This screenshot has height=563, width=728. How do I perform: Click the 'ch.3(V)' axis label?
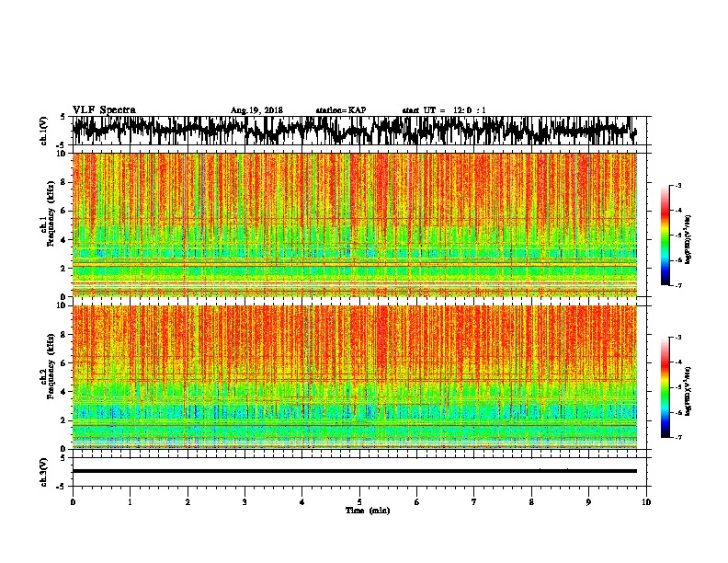[x=44, y=472]
